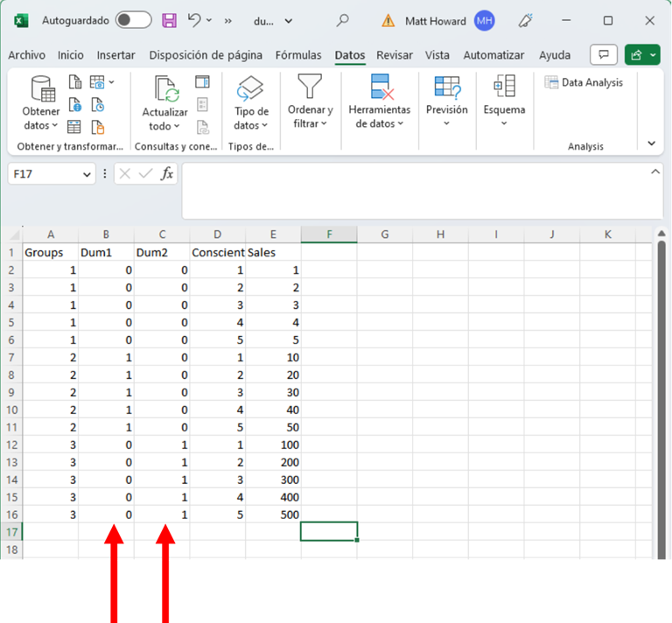Toggle the Autoguardado switch
This screenshot has height=623, width=672.
point(133,20)
